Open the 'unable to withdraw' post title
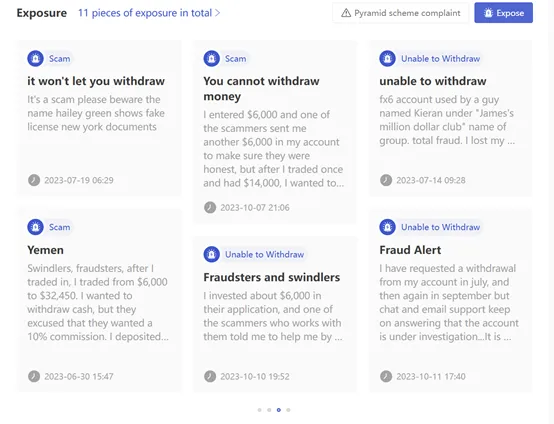 click(x=433, y=81)
